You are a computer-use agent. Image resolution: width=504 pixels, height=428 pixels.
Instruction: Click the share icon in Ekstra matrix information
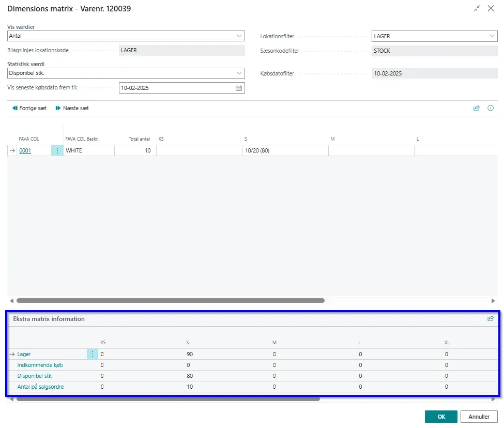490,319
